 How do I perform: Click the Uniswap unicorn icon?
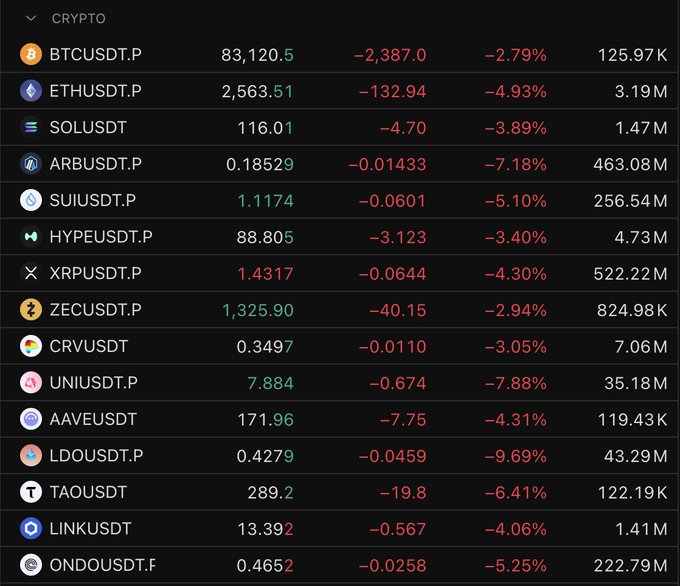click(x=31, y=383)
